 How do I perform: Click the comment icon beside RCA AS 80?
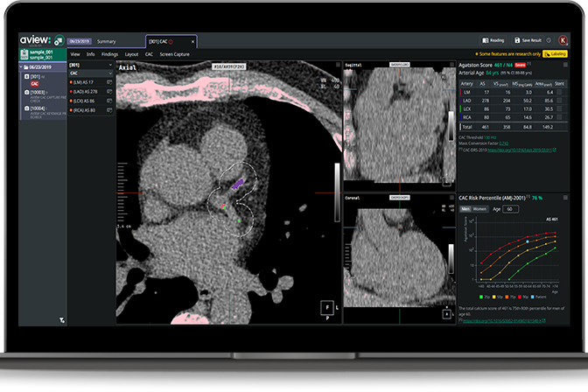pyautogui.click(x=109, y=110)
